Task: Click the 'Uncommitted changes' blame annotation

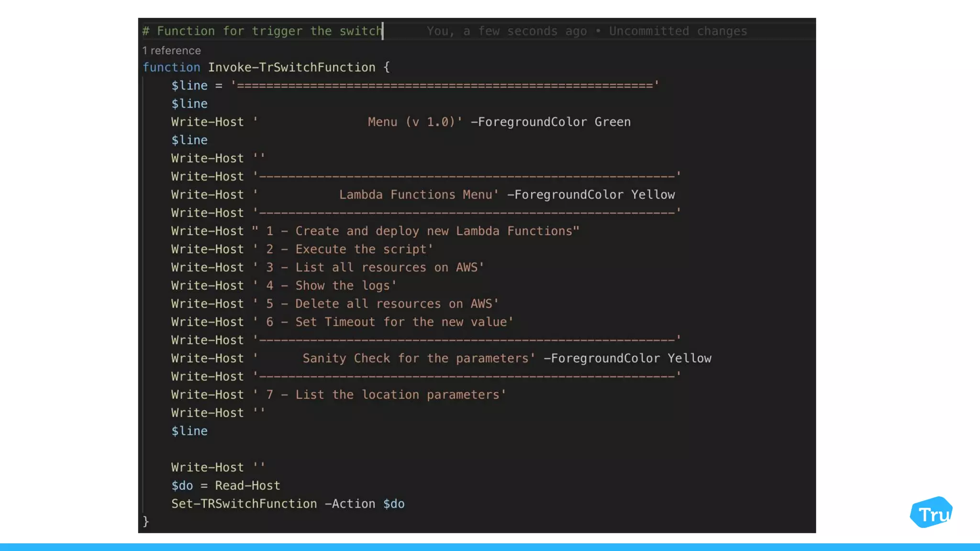Action: [678, 31]
